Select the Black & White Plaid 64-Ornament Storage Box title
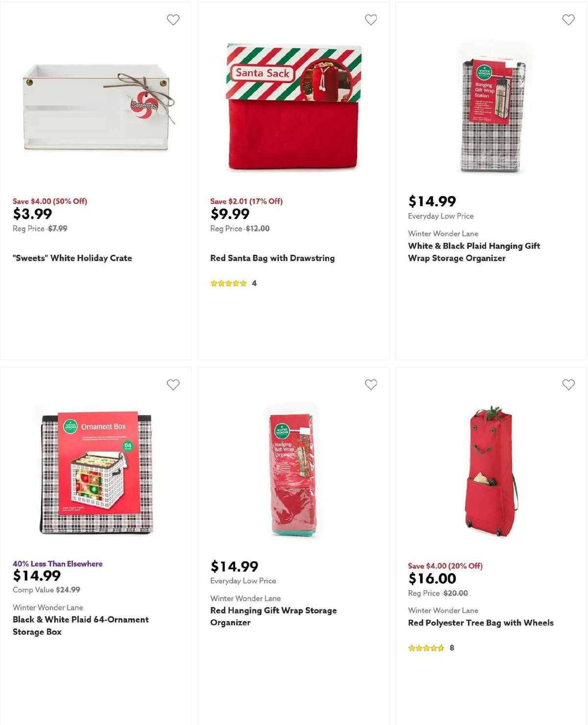The height and width of the screenshot is (725, 588). coord(80,626)
